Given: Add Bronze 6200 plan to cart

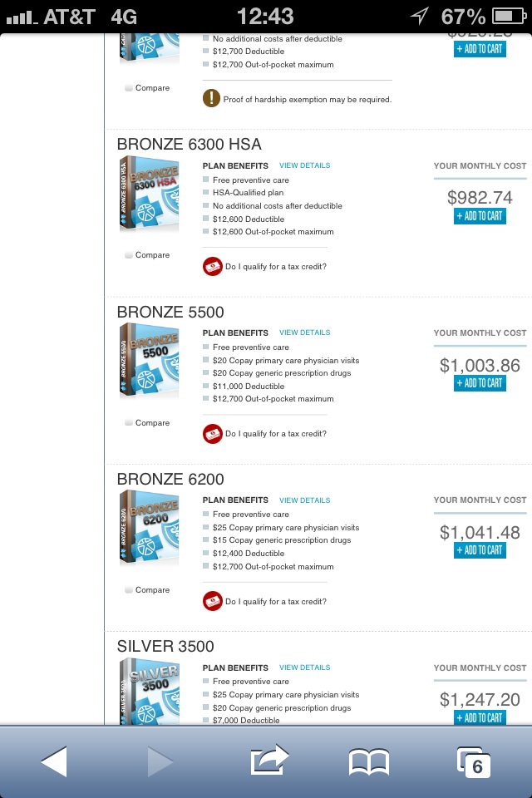Looking at the screenshot, I should coord(480,550).
